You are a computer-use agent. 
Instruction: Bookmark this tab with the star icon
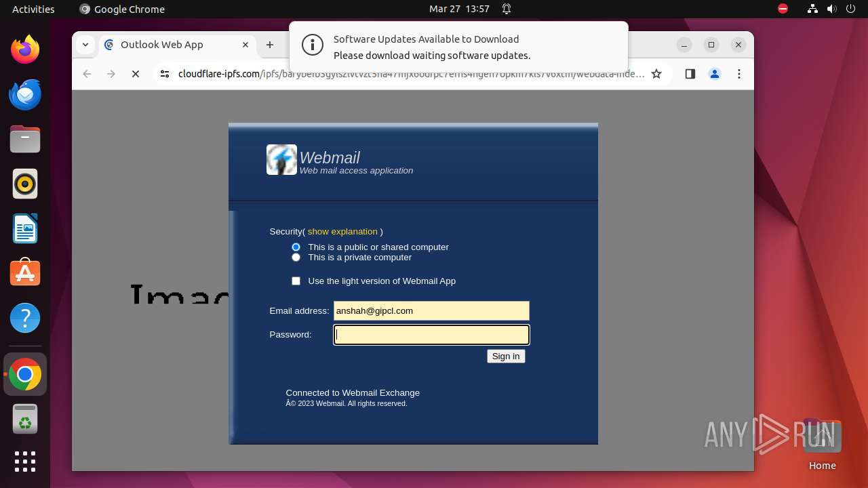(656, 74)
